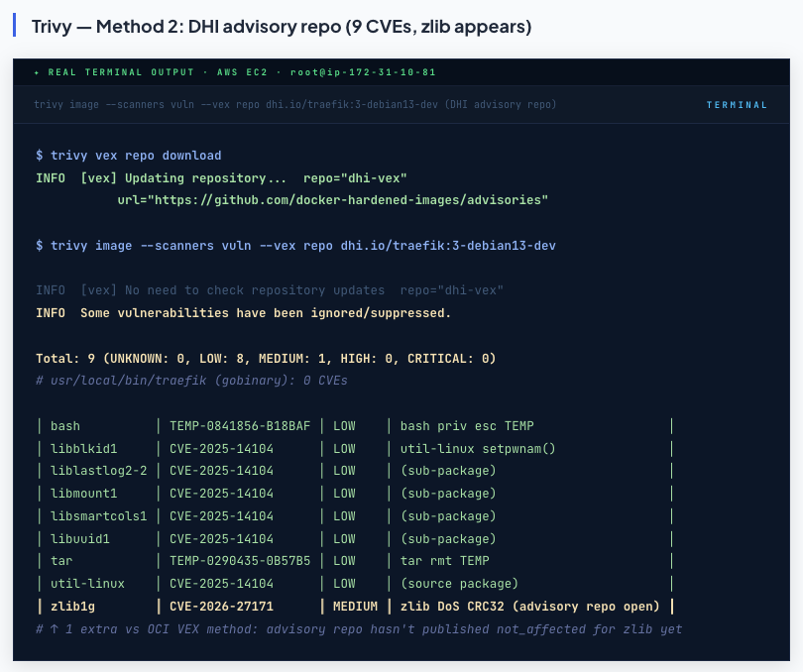The image size is (803, 672).
Task: Click 'util-linux setpwnam()' description
Action: [478, 449]
